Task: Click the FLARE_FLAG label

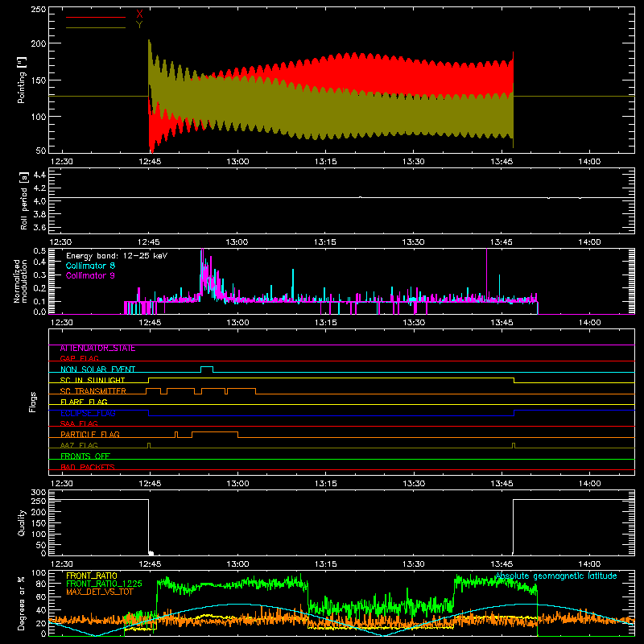Action: (x=84, y=402)
